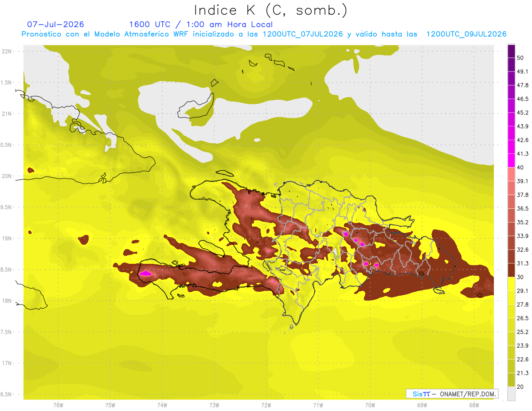Click legend value '39.1'

click(523, 181)
